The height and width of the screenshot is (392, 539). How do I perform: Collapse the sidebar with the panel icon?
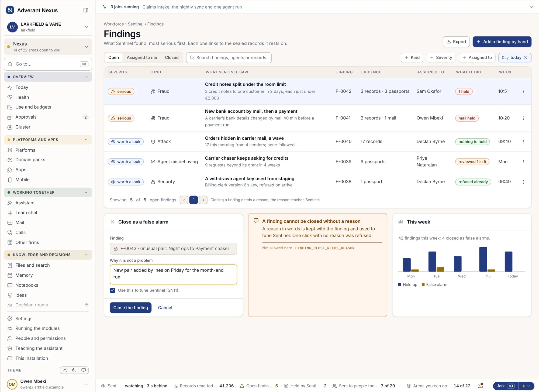[x=86, y=10]
